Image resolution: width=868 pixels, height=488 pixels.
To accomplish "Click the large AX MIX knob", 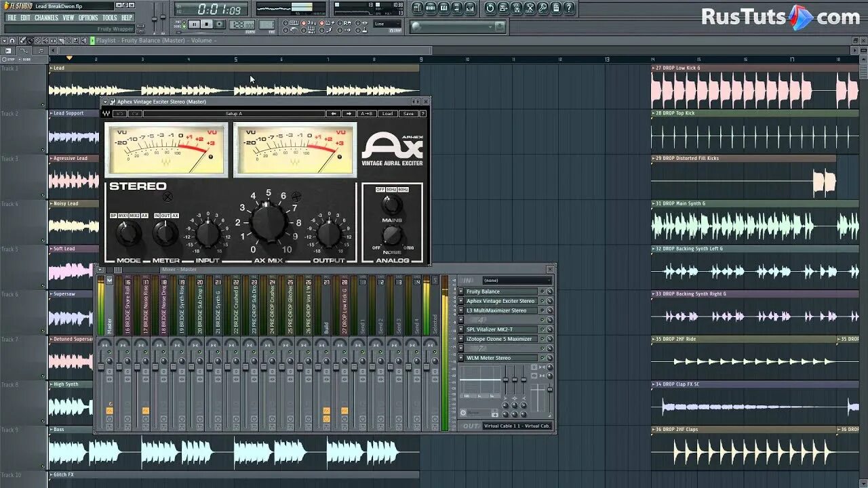I will coord(269,224).
